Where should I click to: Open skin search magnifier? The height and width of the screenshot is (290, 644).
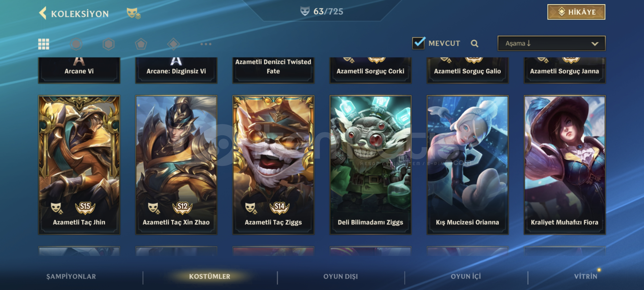click(474, 44)
